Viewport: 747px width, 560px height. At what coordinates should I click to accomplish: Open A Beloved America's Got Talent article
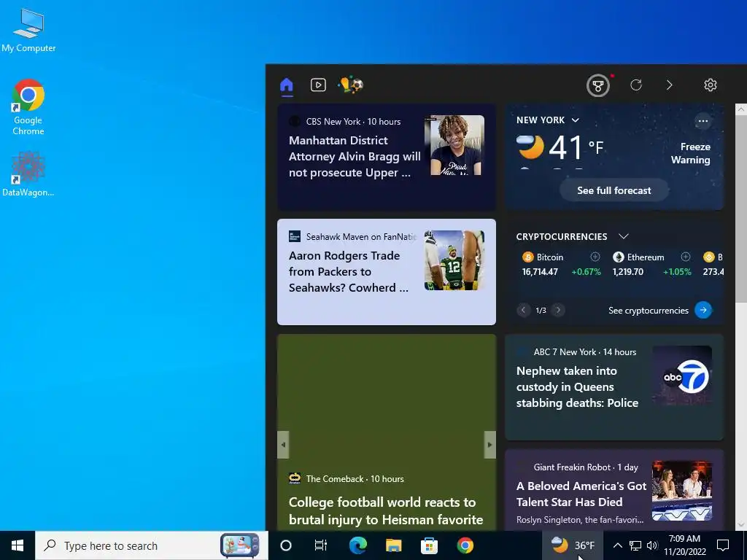pos(581,494)
